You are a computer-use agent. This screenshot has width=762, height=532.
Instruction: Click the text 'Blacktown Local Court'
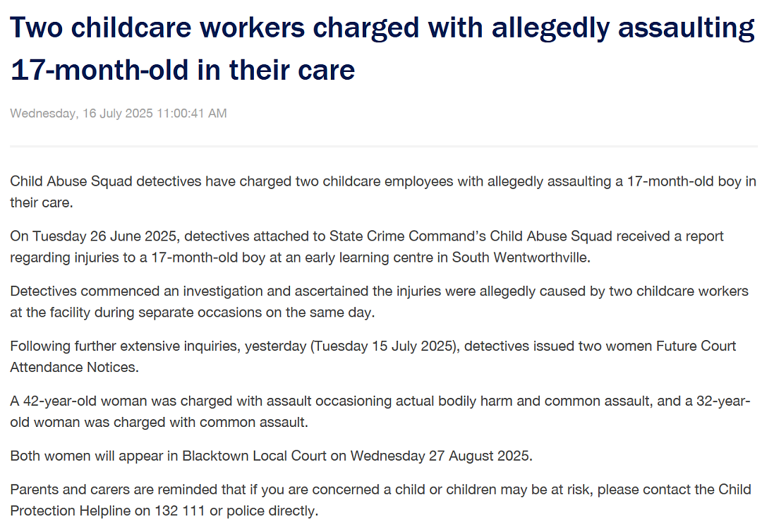point(254,456)
